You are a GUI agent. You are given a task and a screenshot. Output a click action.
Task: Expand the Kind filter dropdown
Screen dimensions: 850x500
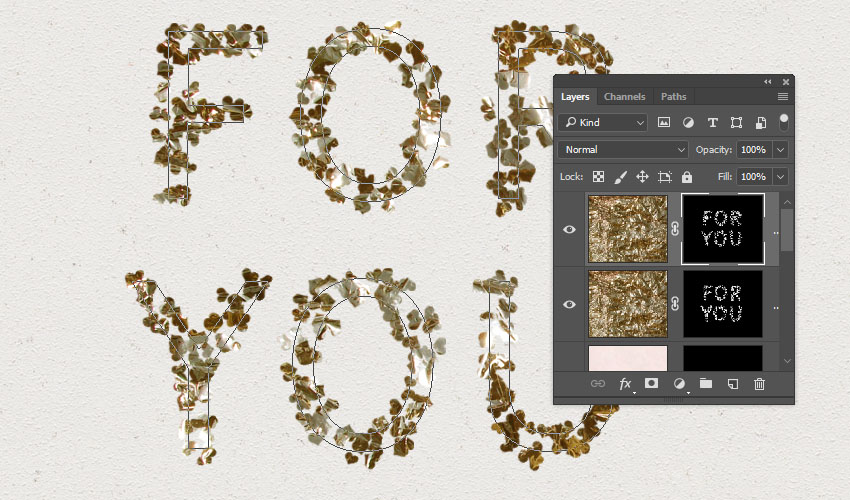[603, 122]
